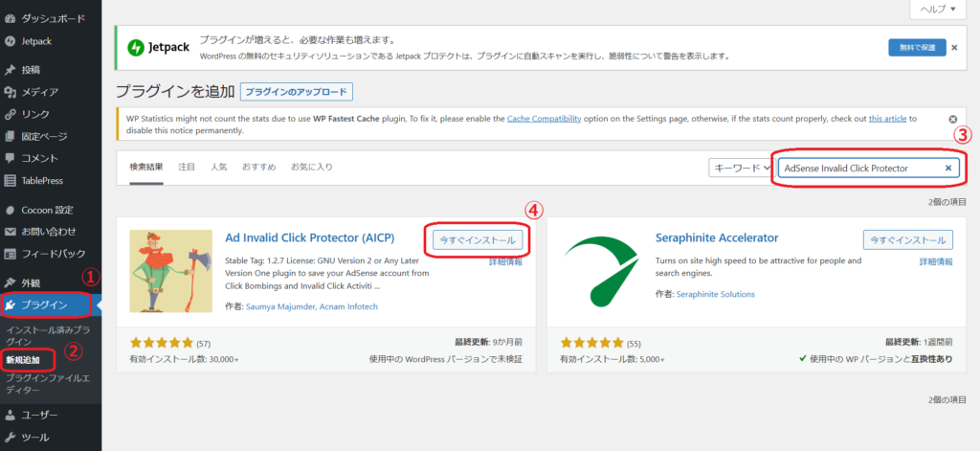
Task: Switch to the おすすめ tab
Action: (x=258, y=167)
